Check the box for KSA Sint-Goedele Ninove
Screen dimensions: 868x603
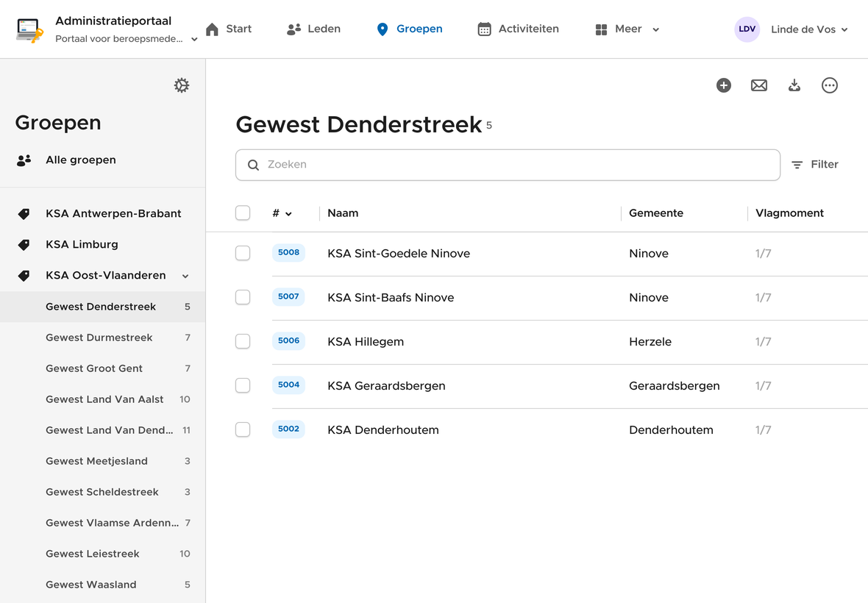(243, 253)
